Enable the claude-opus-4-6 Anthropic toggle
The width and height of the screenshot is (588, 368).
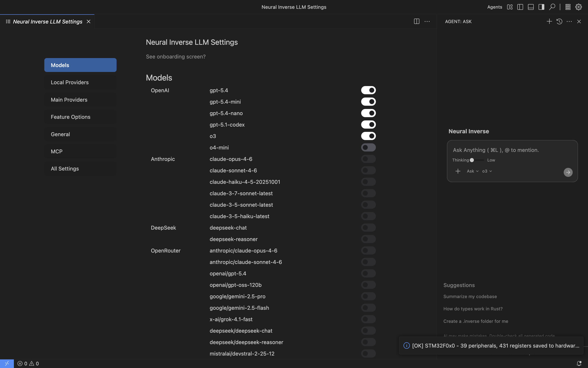[368, 159]
